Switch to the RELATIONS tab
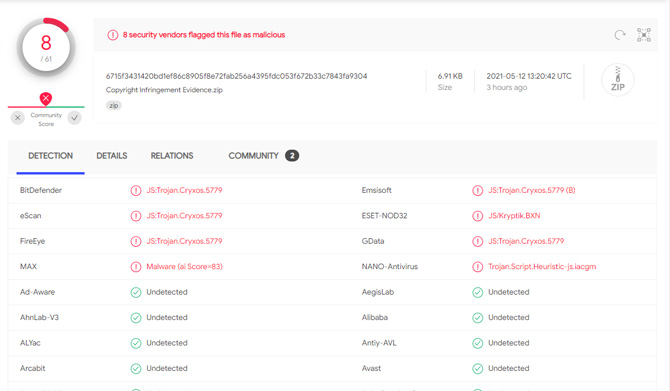The width and height of the screenshot is (670, 391). [172, 156]
